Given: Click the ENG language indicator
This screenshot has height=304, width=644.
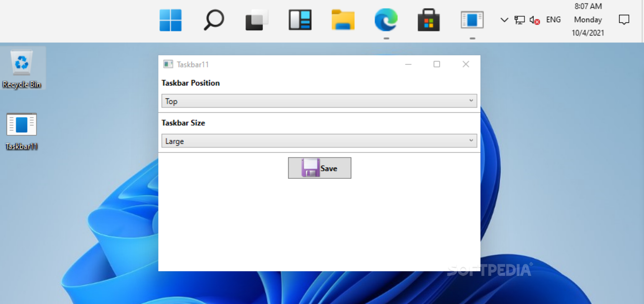Looking at the screenshot, I should (553, 20).
